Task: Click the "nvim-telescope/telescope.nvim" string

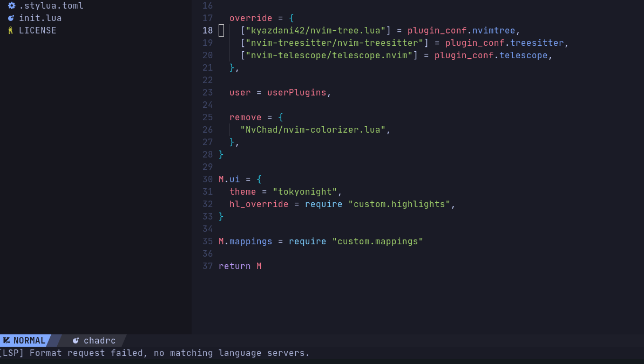Action: [329, 55]
